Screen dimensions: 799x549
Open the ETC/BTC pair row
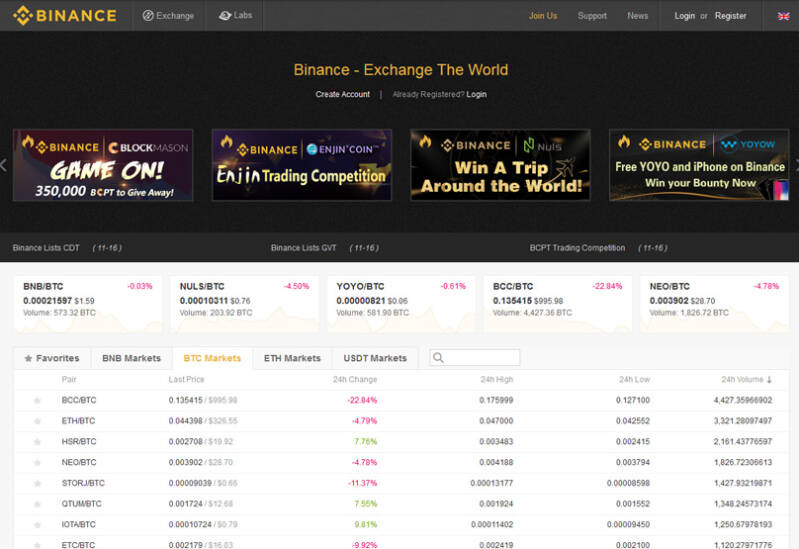tap(401, 543)
